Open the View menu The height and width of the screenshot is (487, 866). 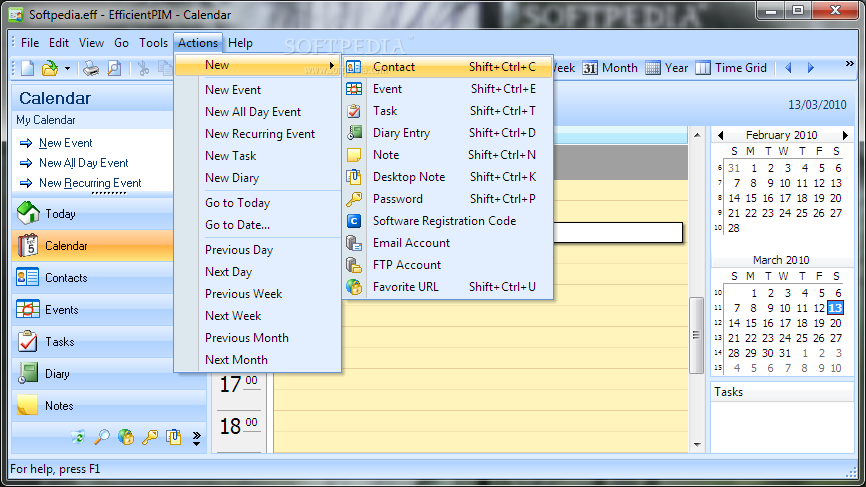pos(91,43)
